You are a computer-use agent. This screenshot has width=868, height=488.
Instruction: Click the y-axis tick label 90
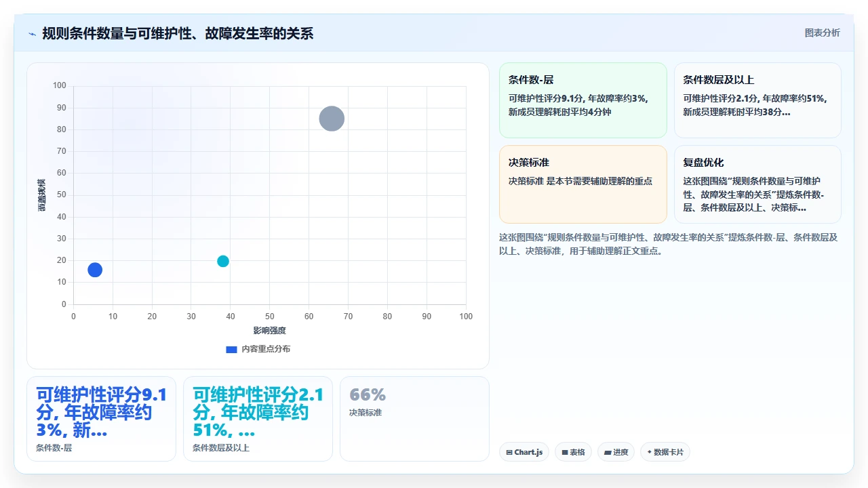(x=62, y=108)
